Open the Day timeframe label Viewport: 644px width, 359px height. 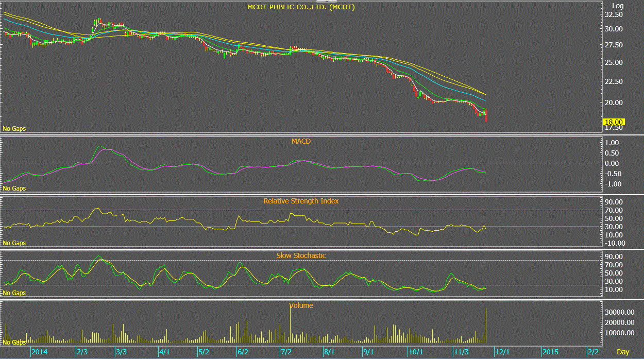coord(623,352)
